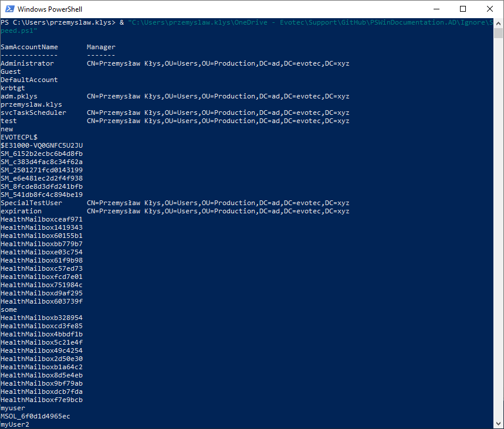
Task: Click the scrollbar up arrow
Action: (498, 22)
